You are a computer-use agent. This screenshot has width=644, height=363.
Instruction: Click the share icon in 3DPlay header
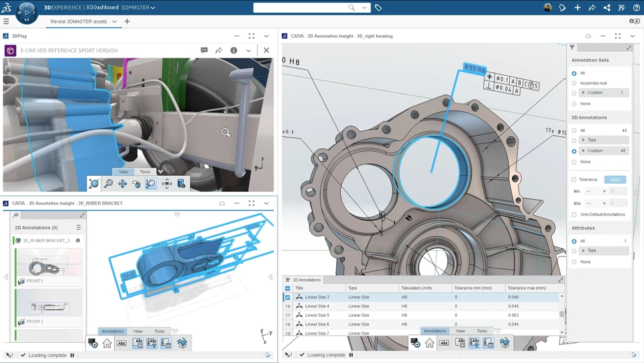[x=219, y=50]
